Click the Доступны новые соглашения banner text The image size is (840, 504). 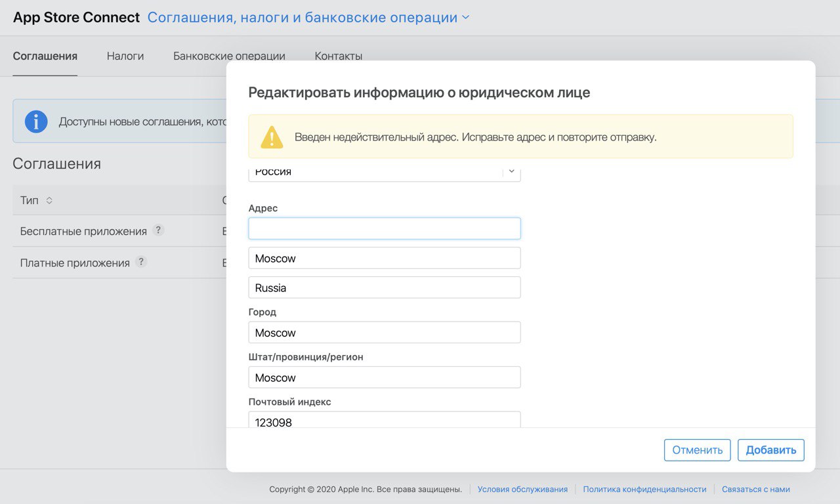(143, 121)
